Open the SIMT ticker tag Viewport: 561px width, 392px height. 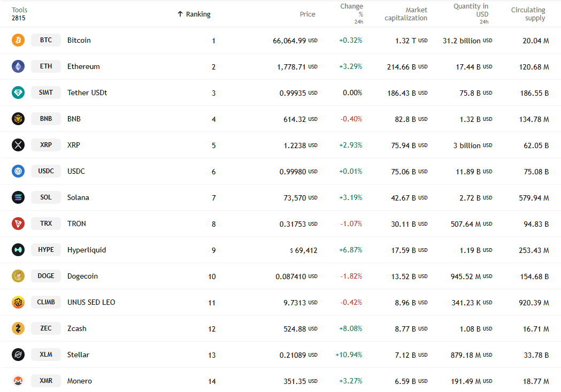[x=46, y=93]
